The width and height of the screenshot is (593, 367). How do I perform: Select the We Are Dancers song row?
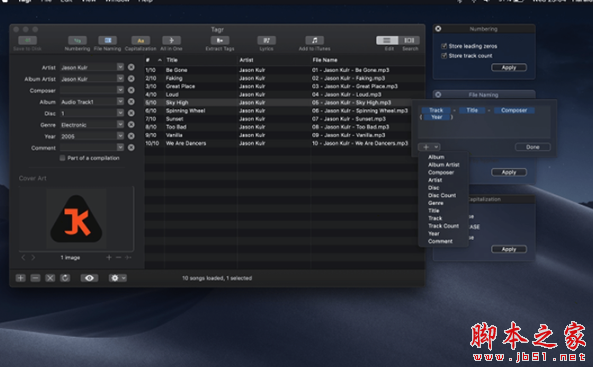click(x=284, y=143)
